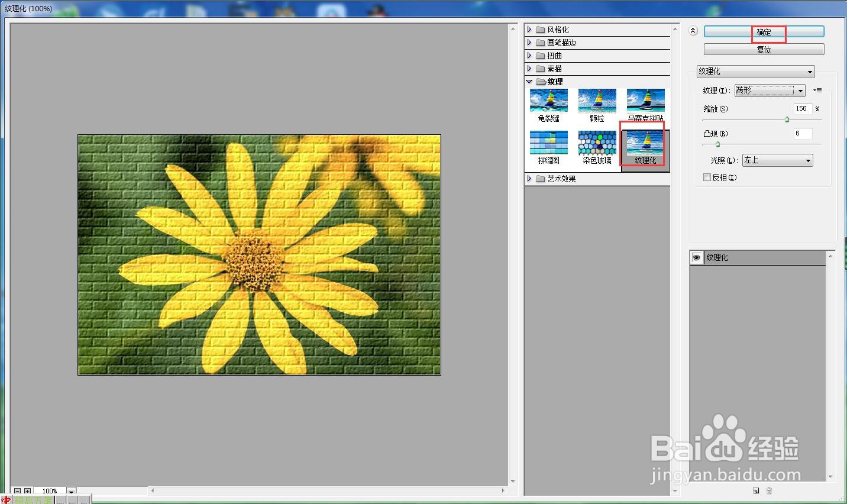
Task: Select the 纹理化 effect layer row
Action: (758, 258)
